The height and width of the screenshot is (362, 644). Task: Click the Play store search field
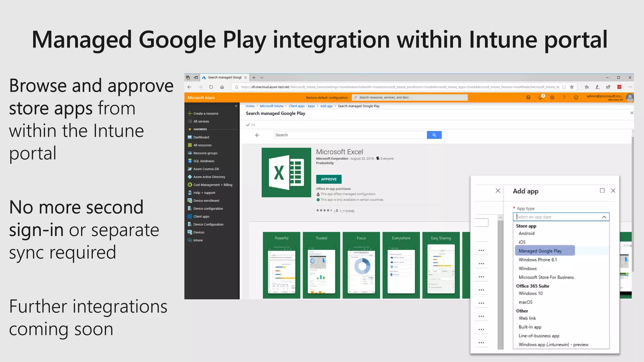pyautogui.click(x=350, y=135)
